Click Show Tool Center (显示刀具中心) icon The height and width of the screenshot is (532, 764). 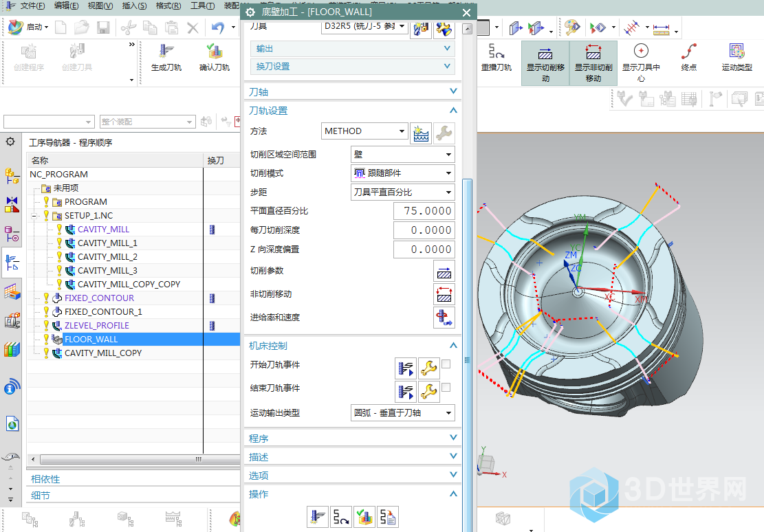[641, 63]
